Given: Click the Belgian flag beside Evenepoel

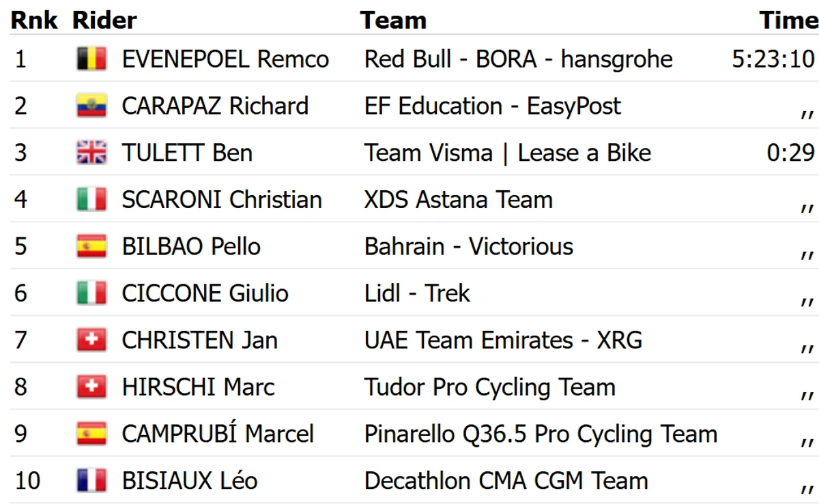Looking at the screenshot, I should [x=91, y=59].
